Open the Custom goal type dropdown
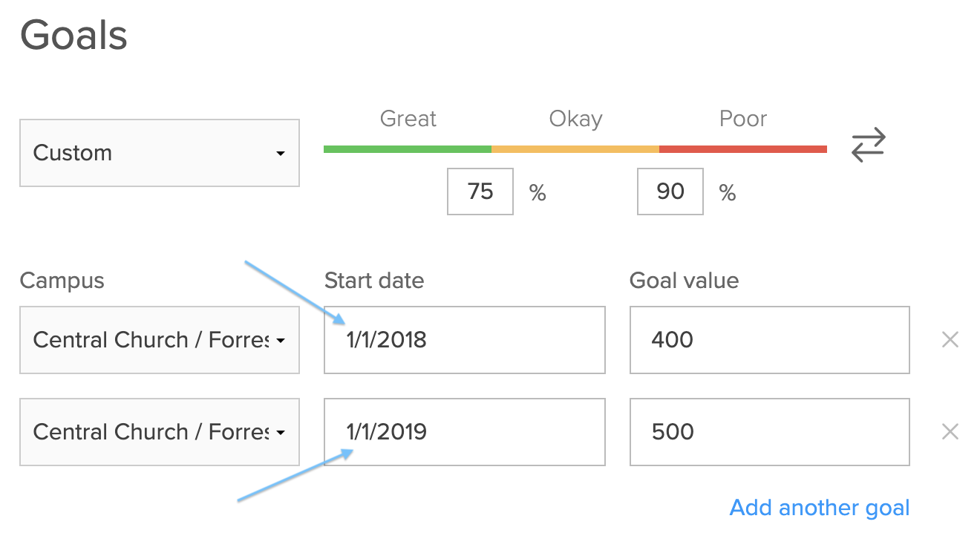This screenshot has width=980, height=533. point(159,153)
